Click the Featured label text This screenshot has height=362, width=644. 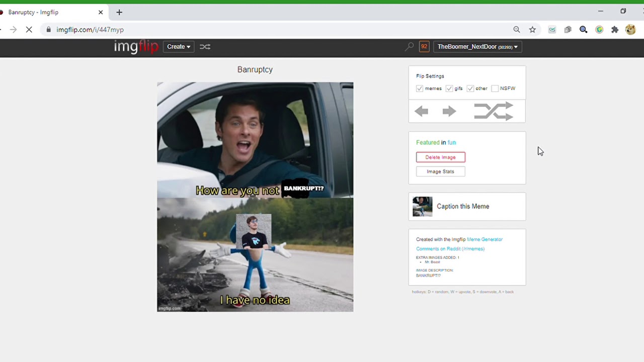pyautogui.click(x=428, y=143)
